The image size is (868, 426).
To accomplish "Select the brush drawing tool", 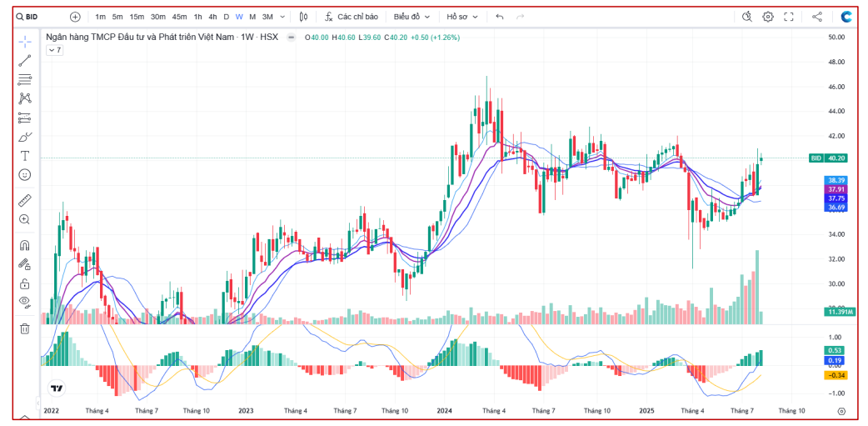I will pos(25,136).
